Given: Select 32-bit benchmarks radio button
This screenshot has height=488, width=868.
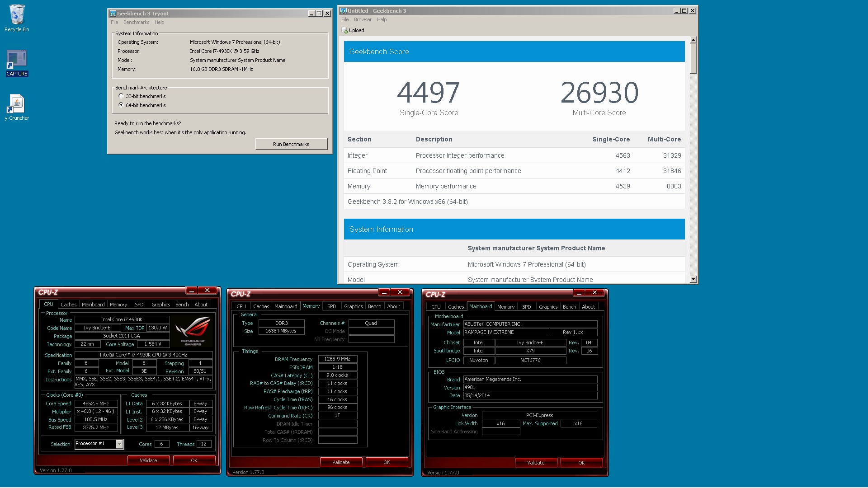Looking at the screenshot, I should tap(121, 96).
